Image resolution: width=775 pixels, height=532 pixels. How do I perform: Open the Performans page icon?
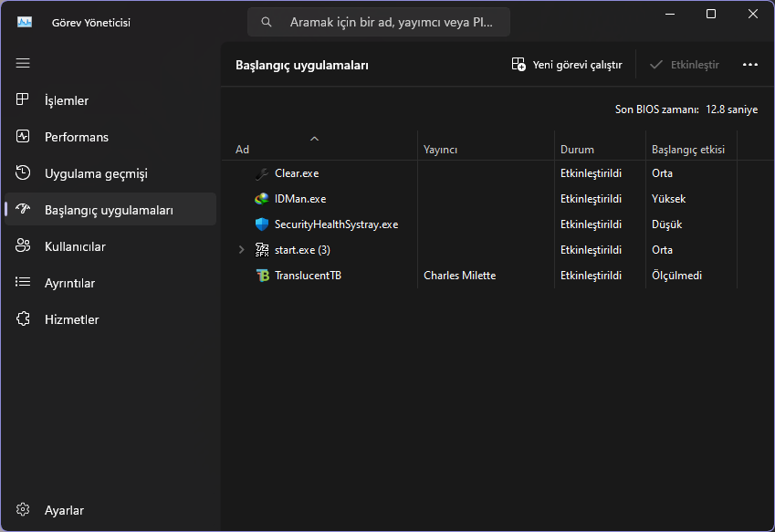pos(23,137)
